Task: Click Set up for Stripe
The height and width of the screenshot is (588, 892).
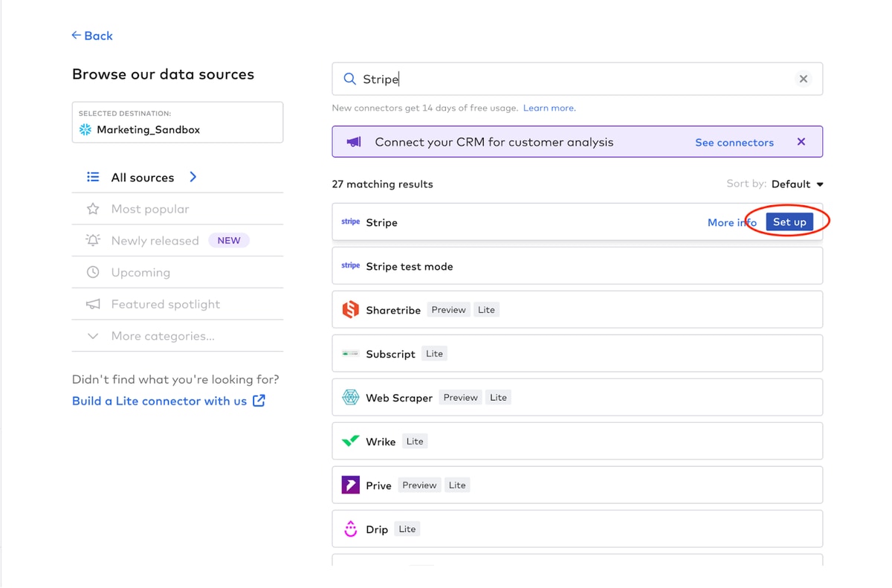Action: (789, 222)
